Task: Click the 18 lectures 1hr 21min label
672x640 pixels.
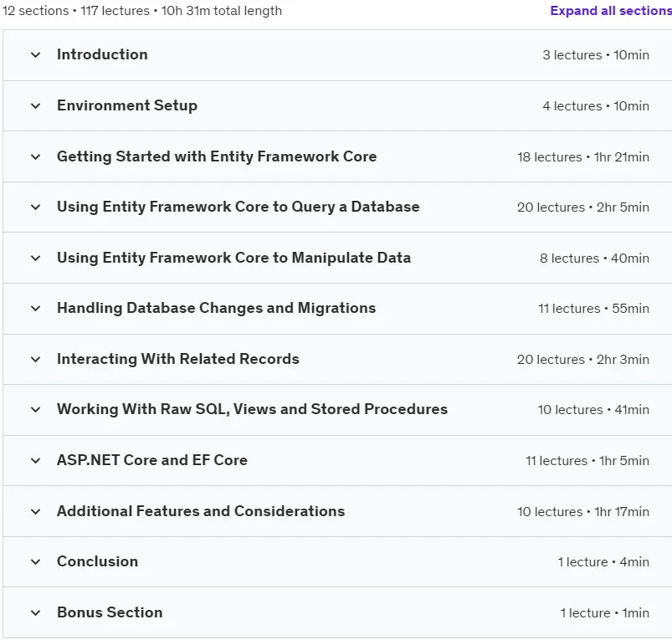Action: coord(582,157)
